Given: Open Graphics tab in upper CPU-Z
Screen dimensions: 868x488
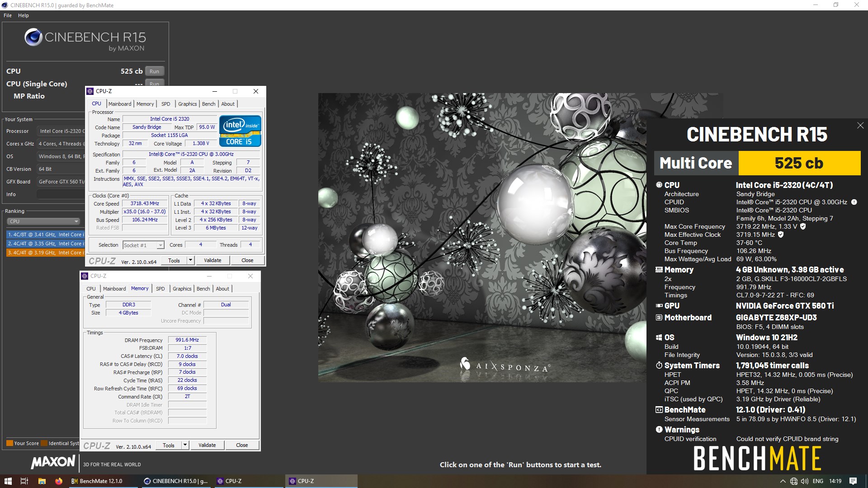Looking at the screenshot, I should tap(188, 104).
